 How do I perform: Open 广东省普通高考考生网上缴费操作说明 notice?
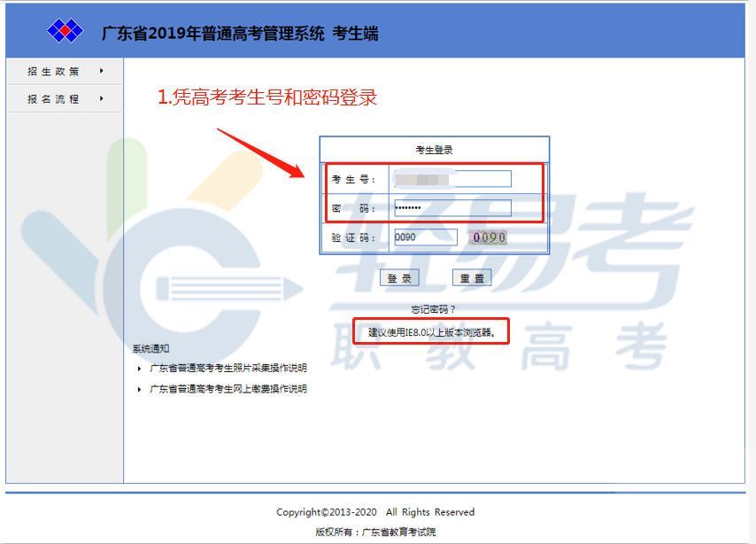point(228,389)
